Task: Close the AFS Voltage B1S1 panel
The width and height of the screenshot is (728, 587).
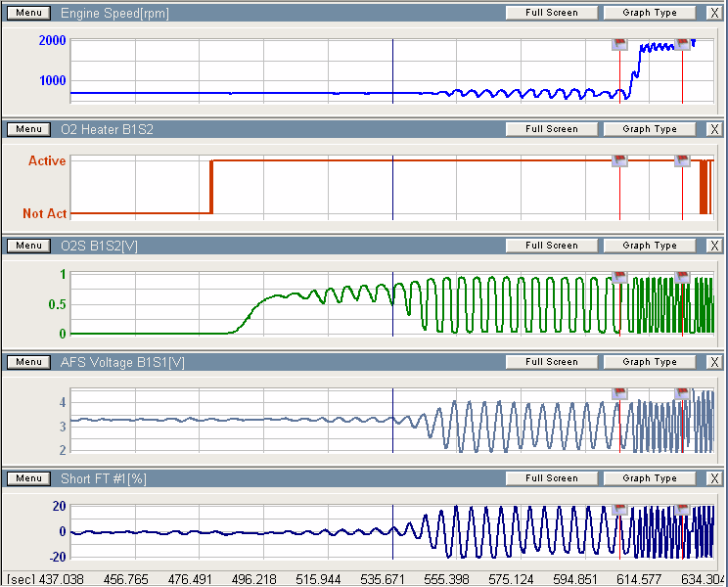Action: 714,362
